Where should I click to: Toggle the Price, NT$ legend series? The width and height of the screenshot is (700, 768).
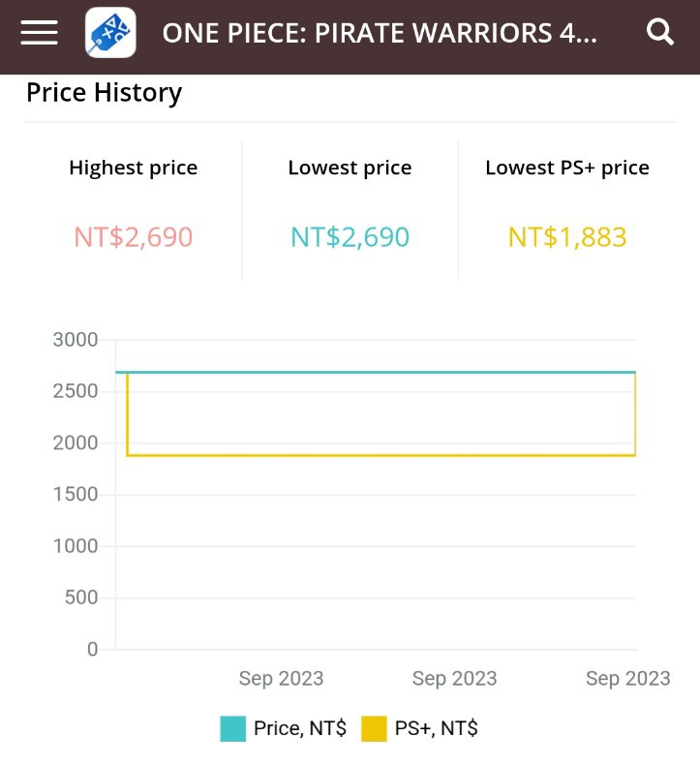pyautogui.click(x=299, y=728)
